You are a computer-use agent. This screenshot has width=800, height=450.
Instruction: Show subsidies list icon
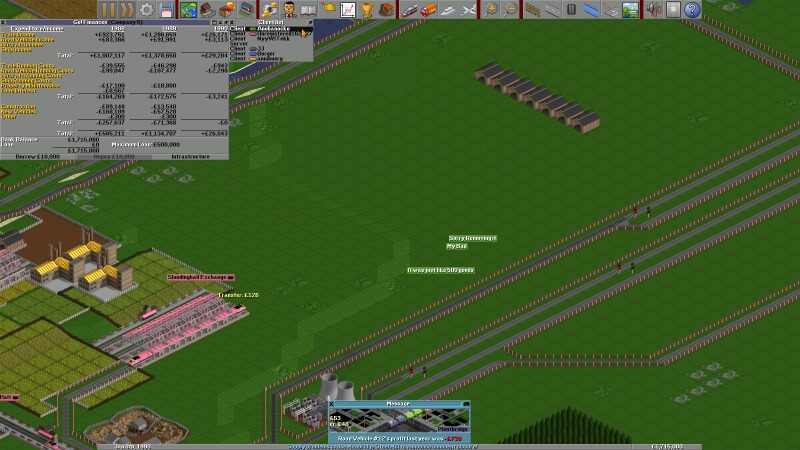tap(227, 9)
